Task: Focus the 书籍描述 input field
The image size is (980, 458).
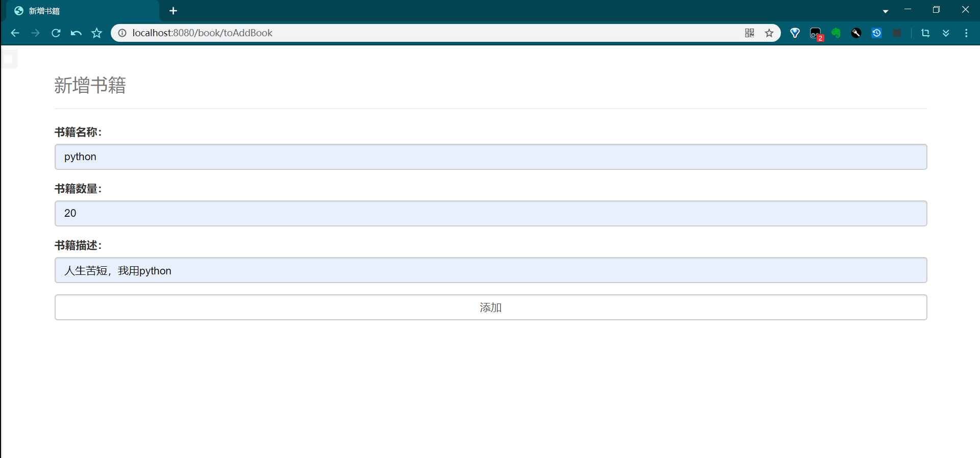Action: [491, 270]
